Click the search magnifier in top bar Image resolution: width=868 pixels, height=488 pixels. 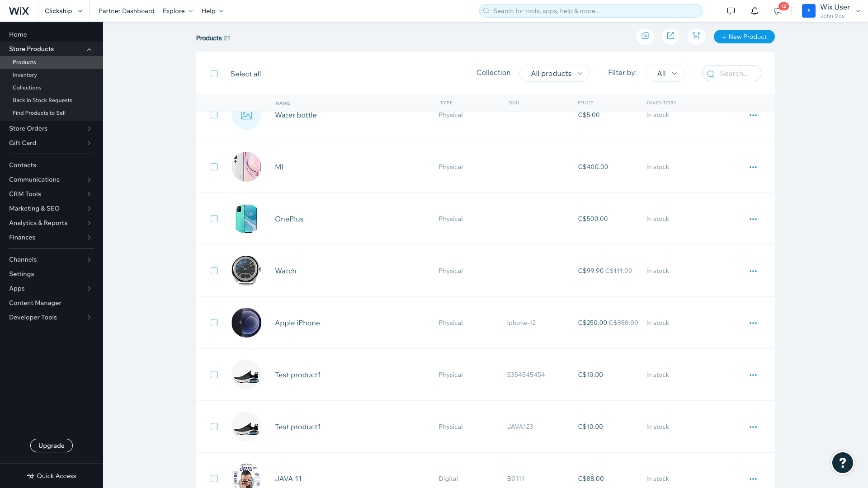point(486,11)
